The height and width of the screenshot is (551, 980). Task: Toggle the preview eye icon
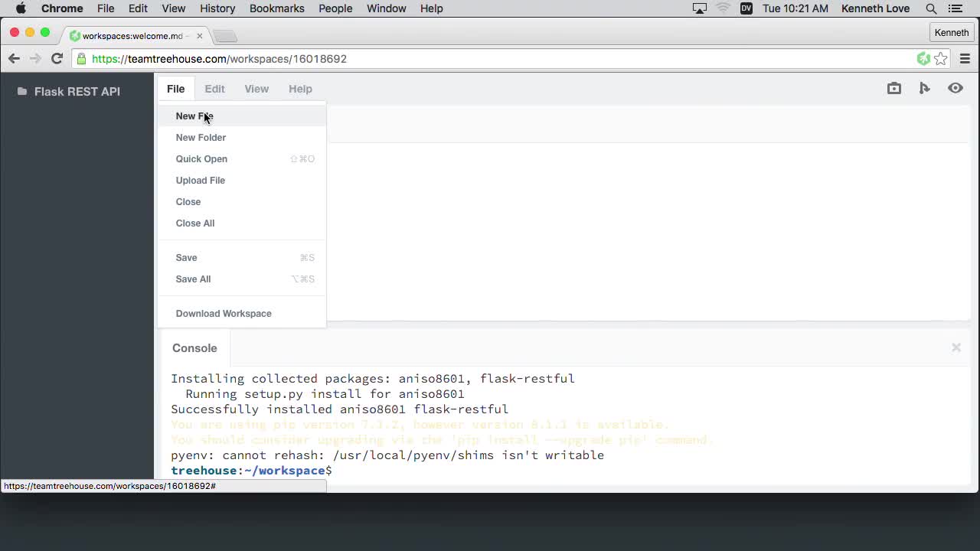pyautogui.click(x=955, y=88)
